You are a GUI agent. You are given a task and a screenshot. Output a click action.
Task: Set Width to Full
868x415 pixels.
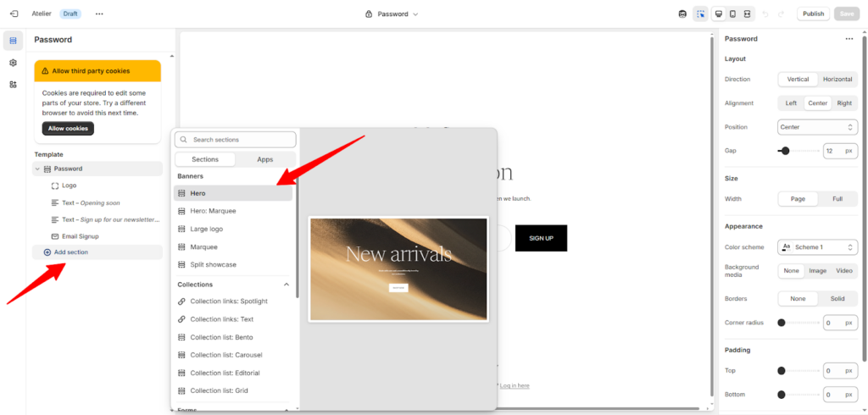[837, 199]
